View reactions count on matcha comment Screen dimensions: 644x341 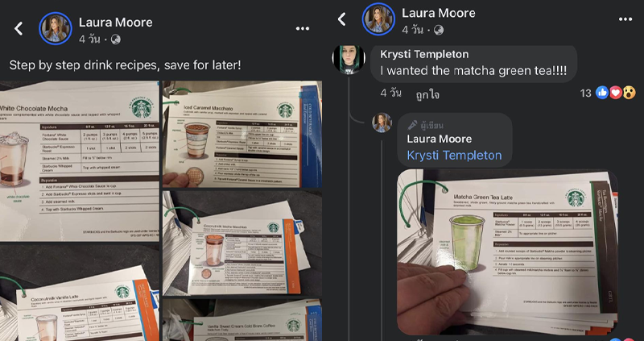point(608,93)
